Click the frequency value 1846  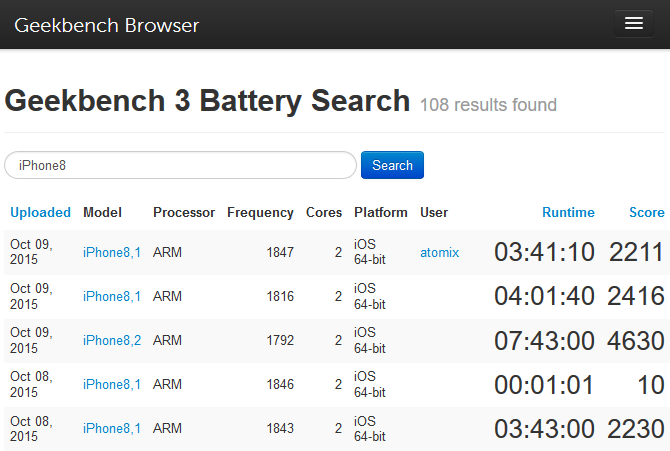coord(280,384)
